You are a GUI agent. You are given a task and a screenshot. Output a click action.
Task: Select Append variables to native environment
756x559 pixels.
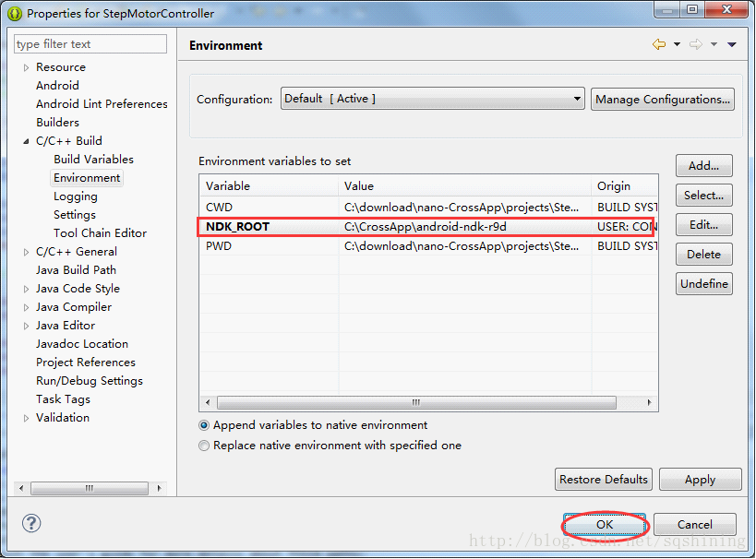pyautogui.click(x=204, y=425)
